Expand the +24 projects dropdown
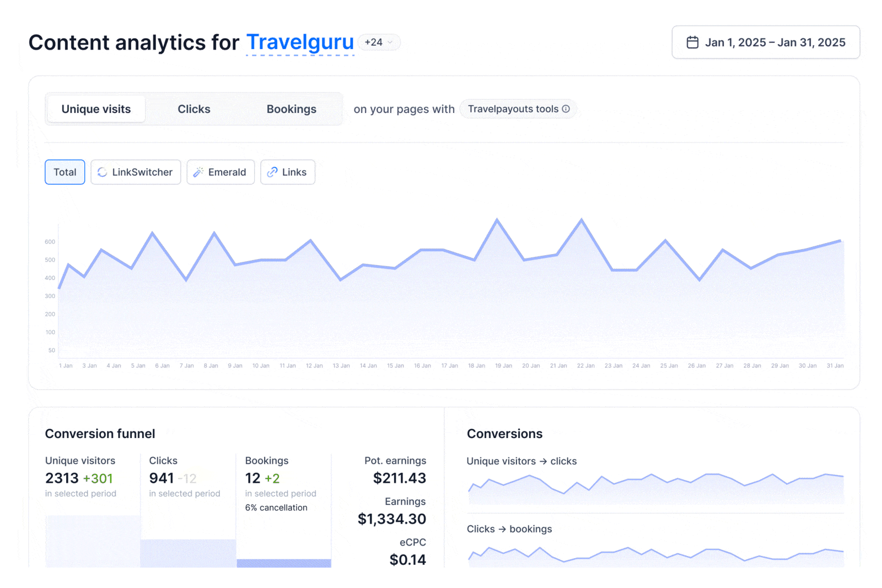This screenshot has width=882, height=588. [x=379, y=42]
